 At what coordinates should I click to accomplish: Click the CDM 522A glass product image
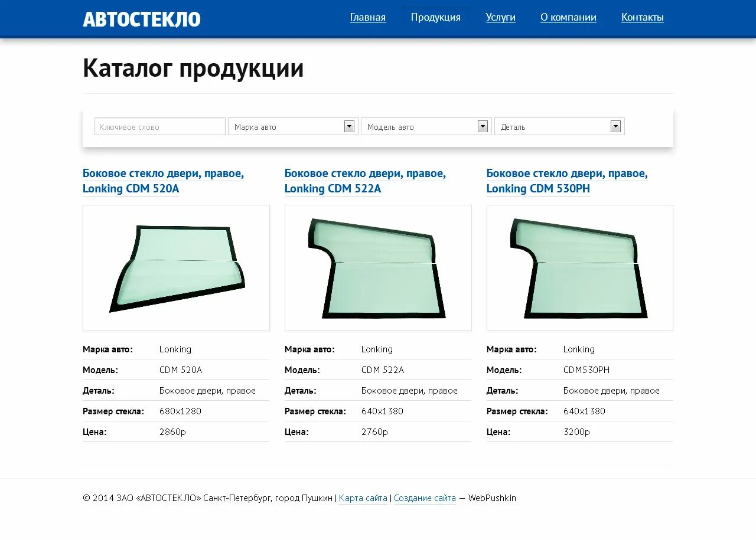point(378,268)
